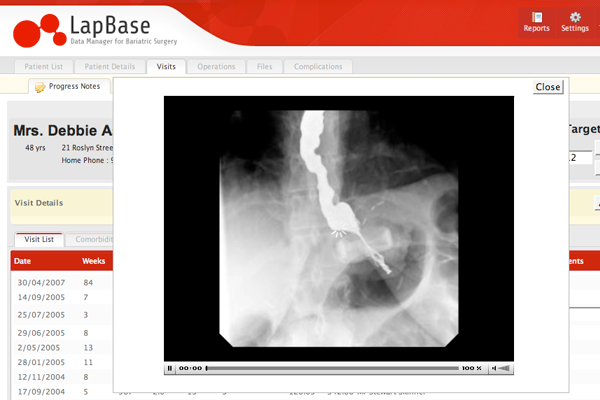
Task: Switch to the Complications tab
Action: tap(317, 67)
